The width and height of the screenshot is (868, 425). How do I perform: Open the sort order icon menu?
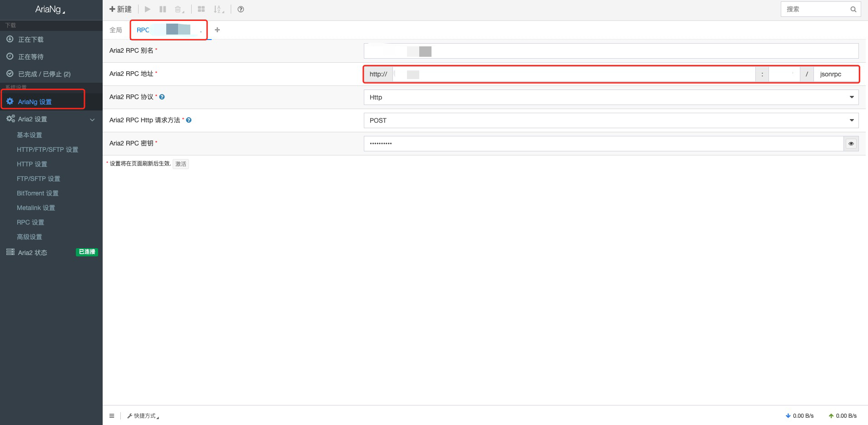(x=219, y=9)
